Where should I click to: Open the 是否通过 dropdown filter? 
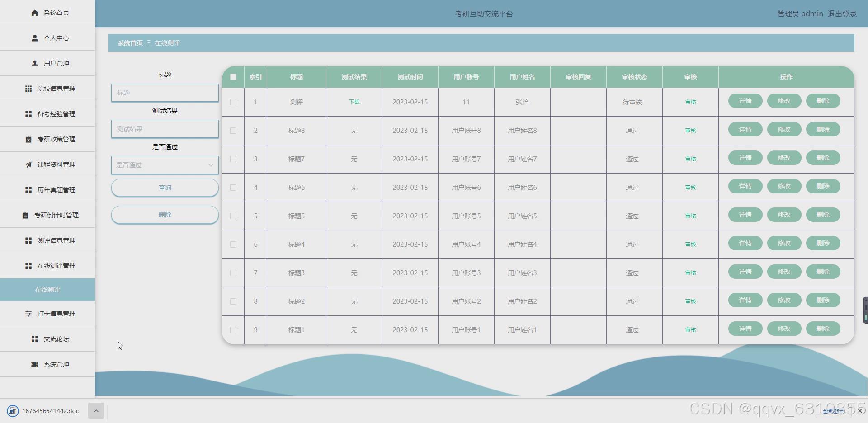tap(165, 165)
